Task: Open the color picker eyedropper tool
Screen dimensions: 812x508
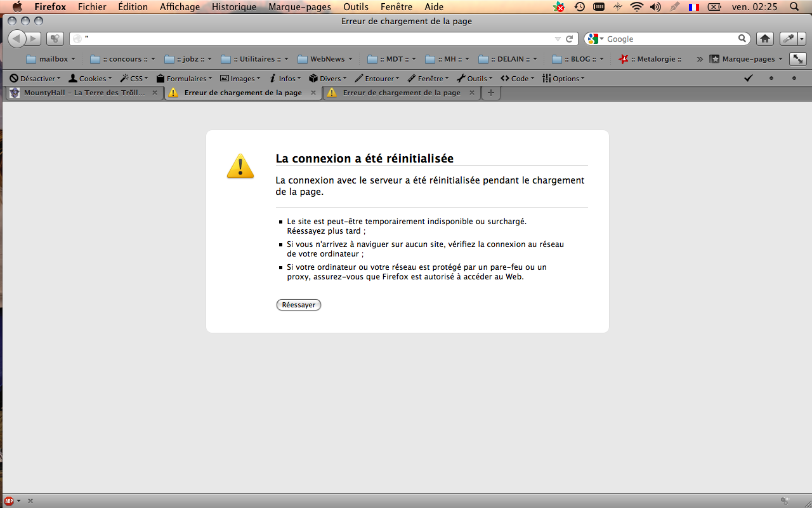Action: point(789,39)
